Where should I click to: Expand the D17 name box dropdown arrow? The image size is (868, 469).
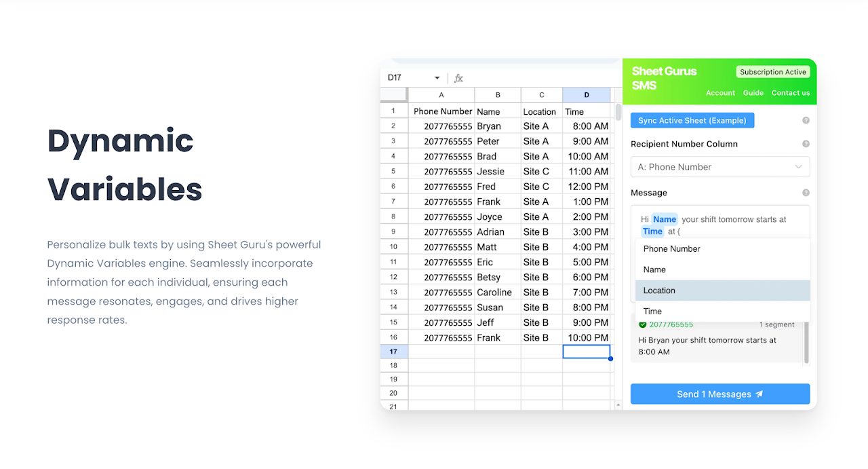click(x=437, y=78)
